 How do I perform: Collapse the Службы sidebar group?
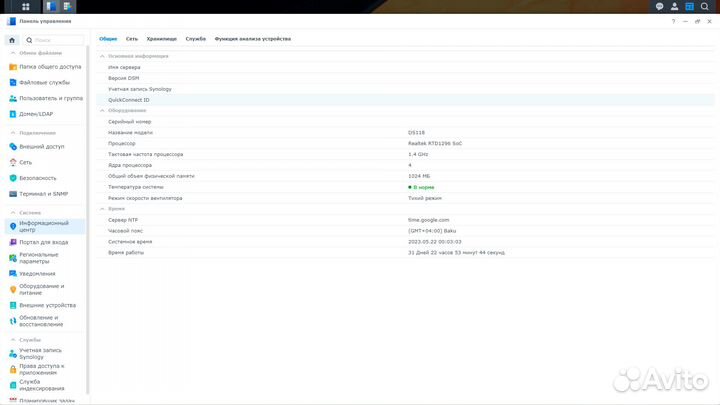coord(13,340)
